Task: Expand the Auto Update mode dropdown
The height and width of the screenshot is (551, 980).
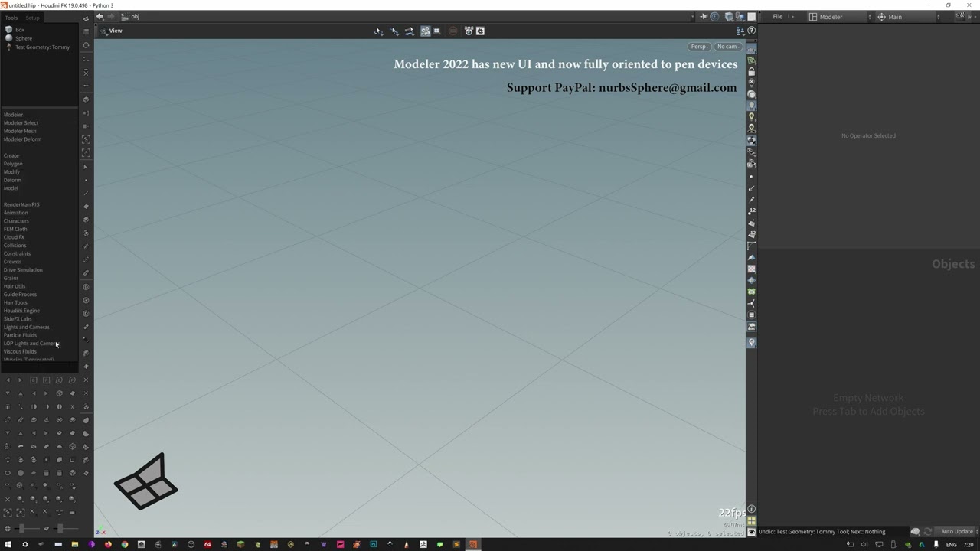Action: tap(959, 532)
